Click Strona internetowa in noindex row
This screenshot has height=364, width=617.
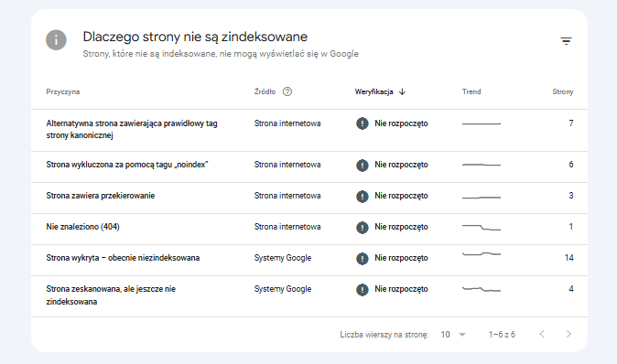point(287,165)
